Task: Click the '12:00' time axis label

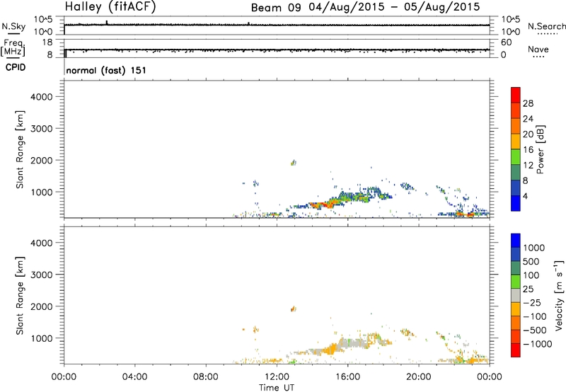Action: 277,377
